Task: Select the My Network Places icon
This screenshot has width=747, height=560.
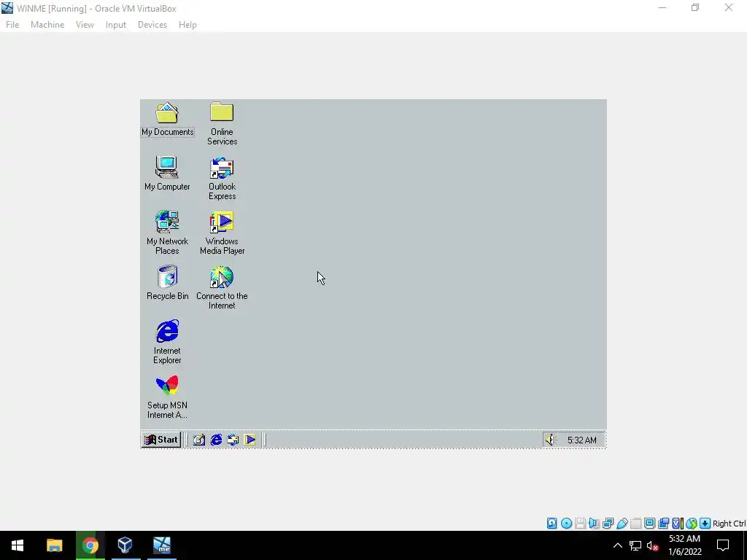Action: click(x=167, y=233)
